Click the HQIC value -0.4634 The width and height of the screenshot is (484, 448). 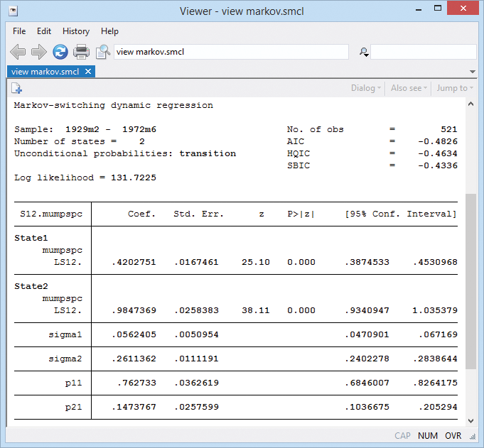[x=438, y=153]
